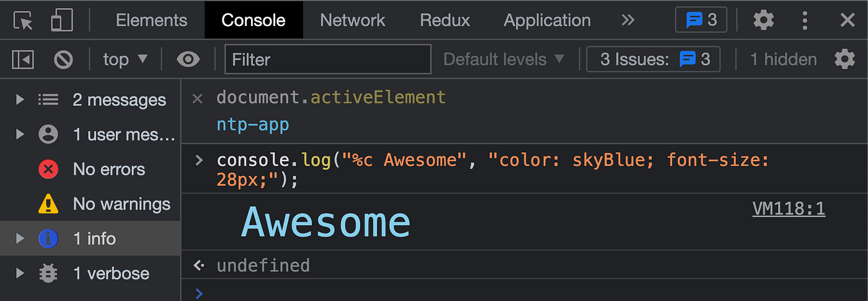Screen dimensions: 868x301
Task: Open the Network tab
Action: tap(352, 20)
